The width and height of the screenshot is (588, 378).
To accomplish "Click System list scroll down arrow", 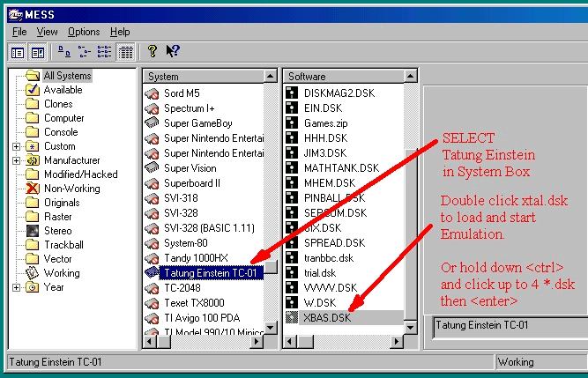I will 271,328.
